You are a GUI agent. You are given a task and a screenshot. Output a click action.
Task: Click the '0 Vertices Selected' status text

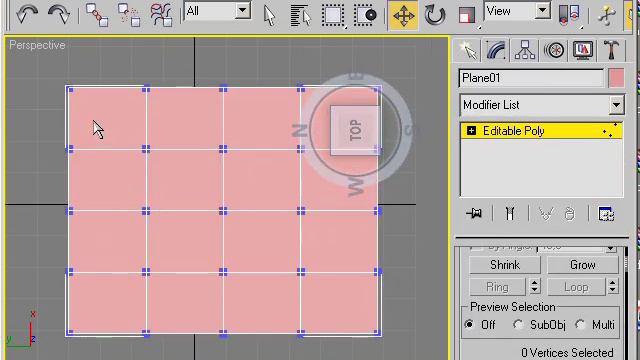567,352
